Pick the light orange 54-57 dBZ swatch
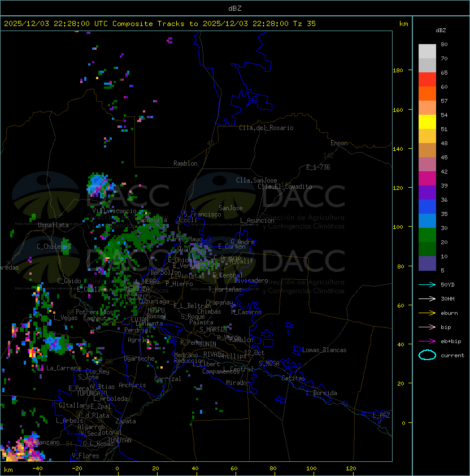Image resolution: width=470 pixels, height=476 pixels. (x=427, y=108)
